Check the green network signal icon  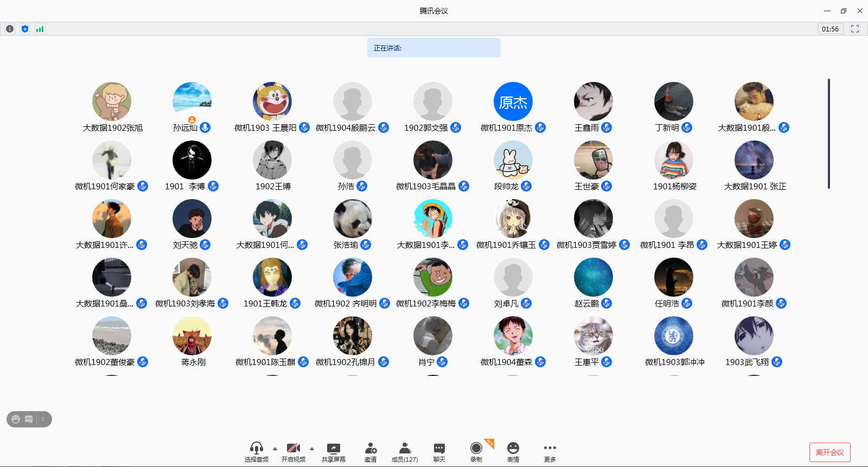40,29
